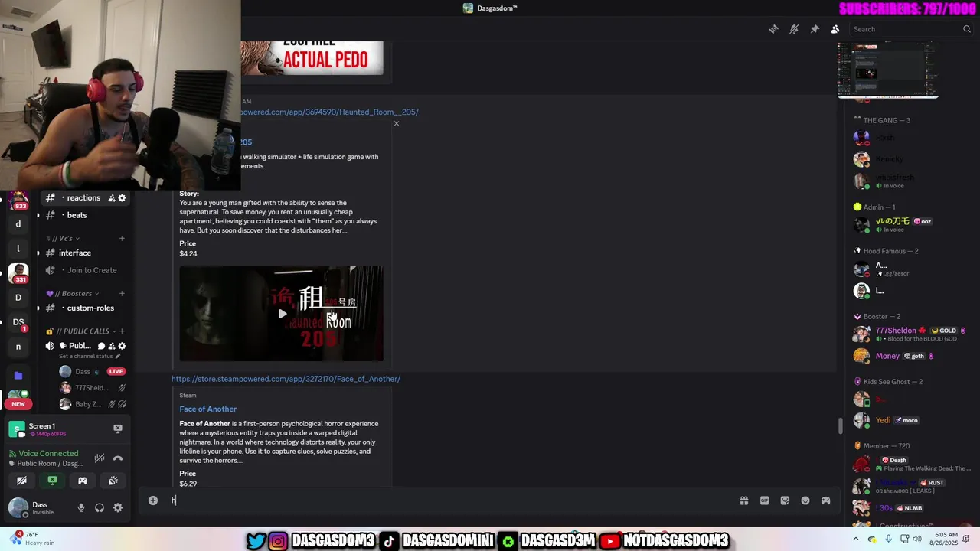Open reactions channel settings gear
Screen dimensions: 980x551
tap(122, 197)
